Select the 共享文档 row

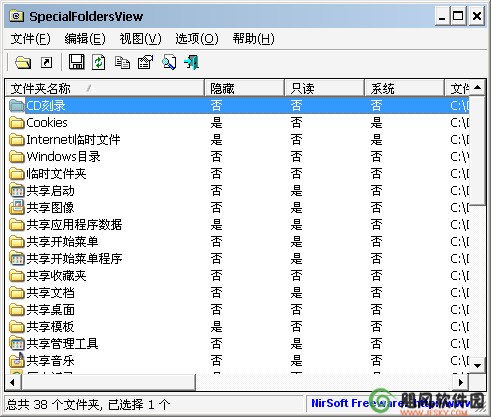(x=237, y=293)
